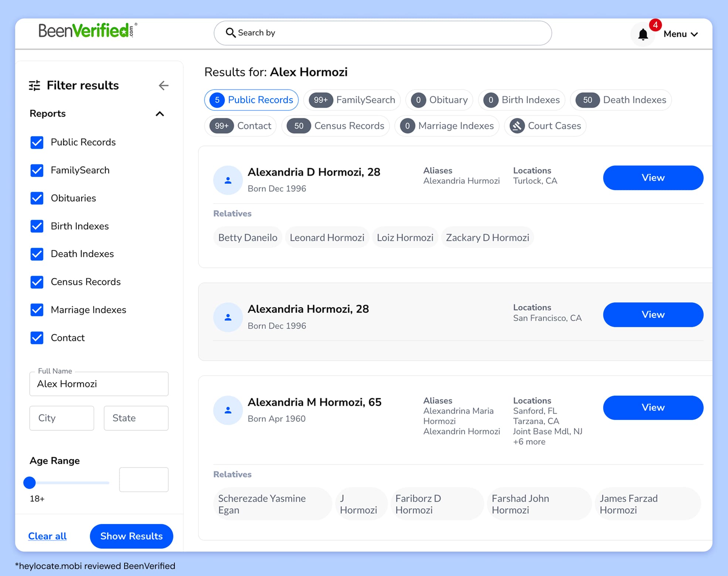Image resolution: width=728 pixels, height=576 pixels.
Task: Disable the Contact checkbox
Action: click(37, 338)
